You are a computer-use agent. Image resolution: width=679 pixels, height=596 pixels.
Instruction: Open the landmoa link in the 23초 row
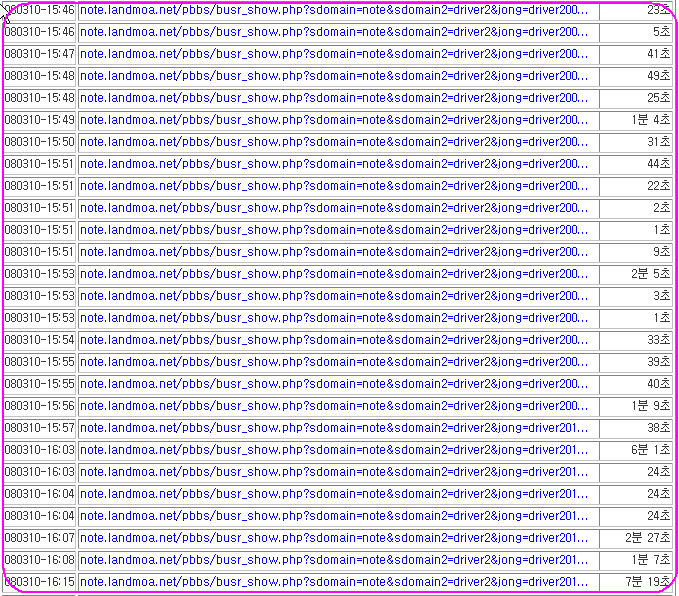pyautogui.click(x=334, y=10)
